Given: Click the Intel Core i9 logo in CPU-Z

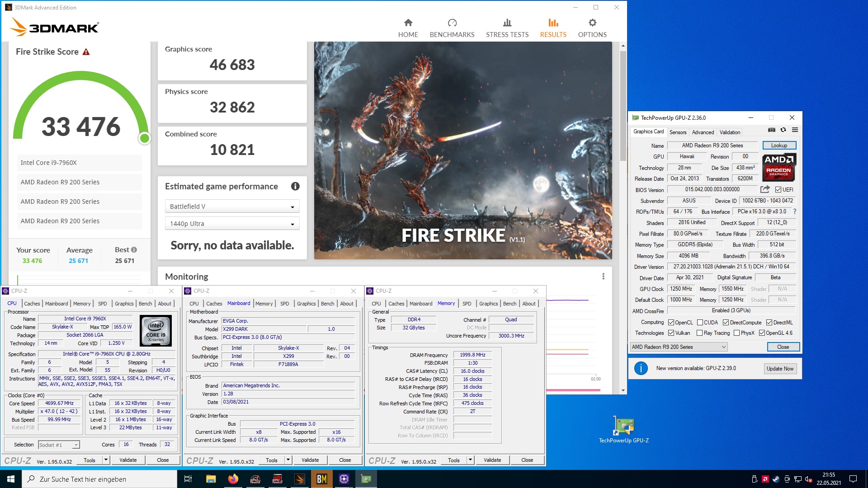Looking at the screenshot, I should (x=156, y=331).
